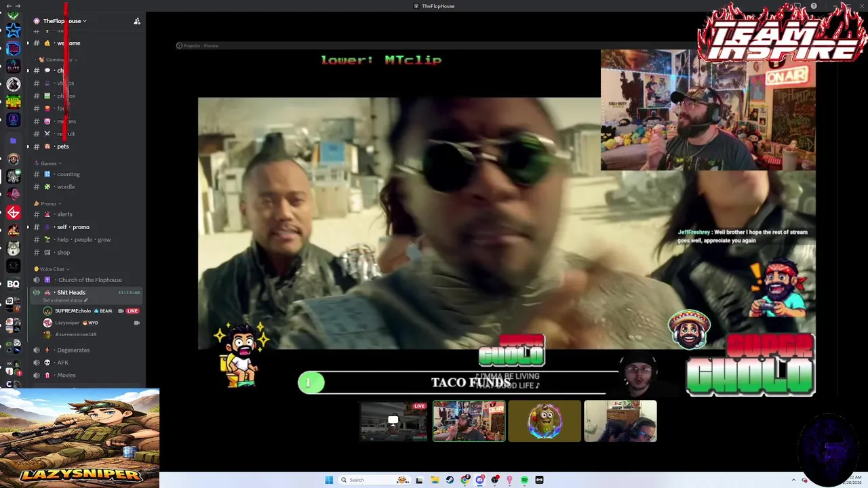Open the blue star server icon
Image resolution: width=868 pixels, height=488 pixels.
(x=13, y=30)
